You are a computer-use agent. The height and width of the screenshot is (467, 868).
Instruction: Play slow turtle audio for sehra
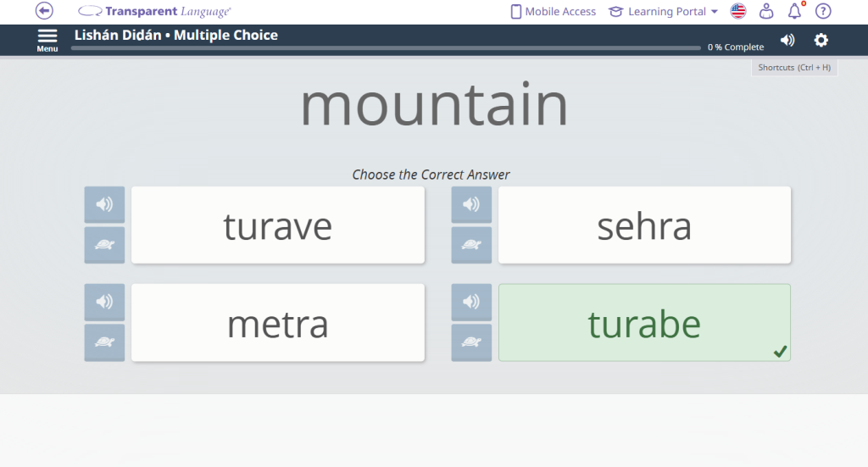pos(471,245)
